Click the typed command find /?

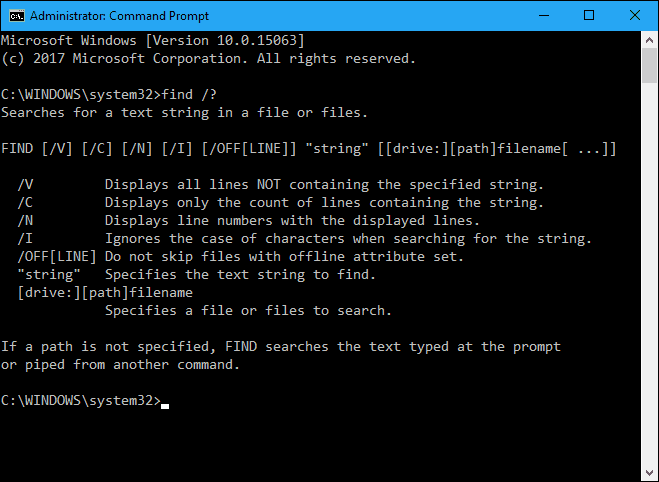tap(189, 94)
